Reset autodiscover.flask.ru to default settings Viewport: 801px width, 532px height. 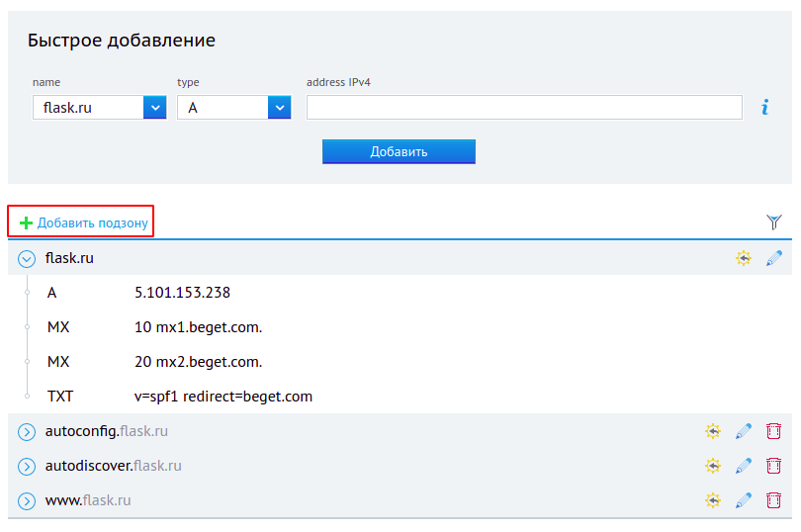point(712,466)
